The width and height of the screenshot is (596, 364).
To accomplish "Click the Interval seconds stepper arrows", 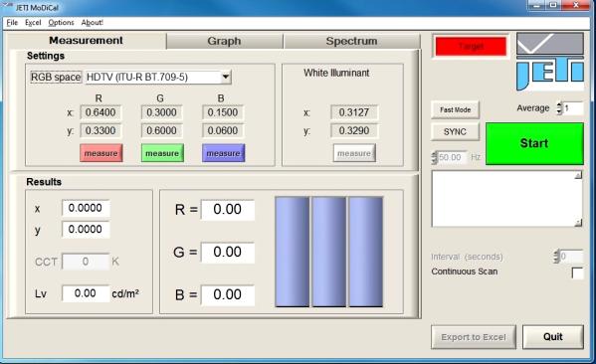I will pos(557,257).
